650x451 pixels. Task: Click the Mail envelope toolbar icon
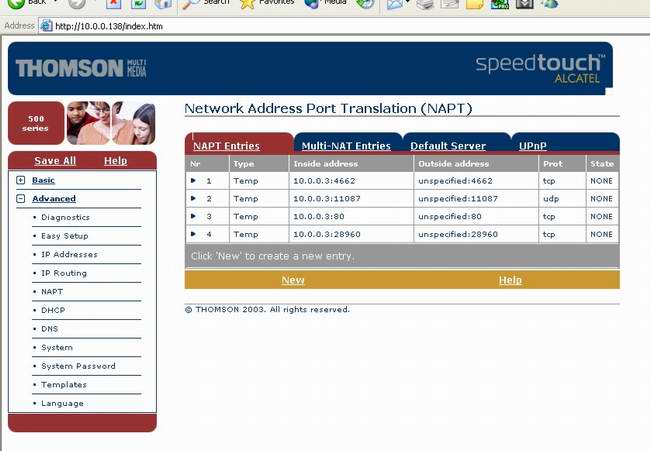(x=395, y=4)
